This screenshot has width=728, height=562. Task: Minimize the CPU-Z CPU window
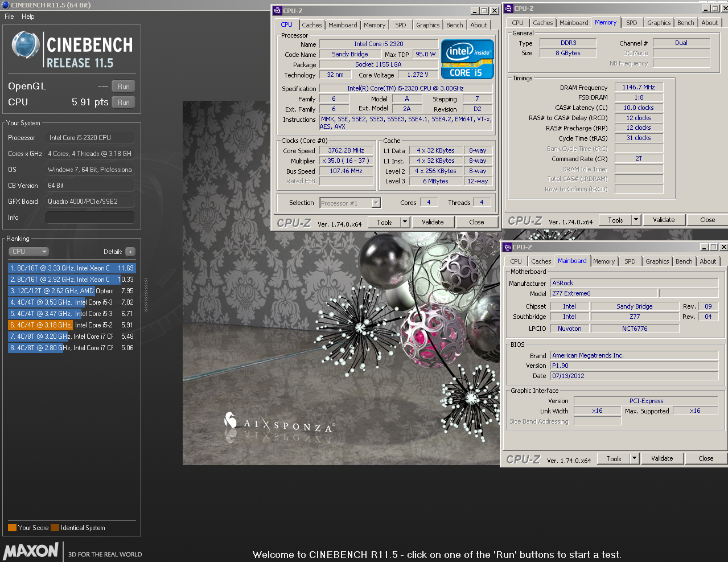point(475,10)
